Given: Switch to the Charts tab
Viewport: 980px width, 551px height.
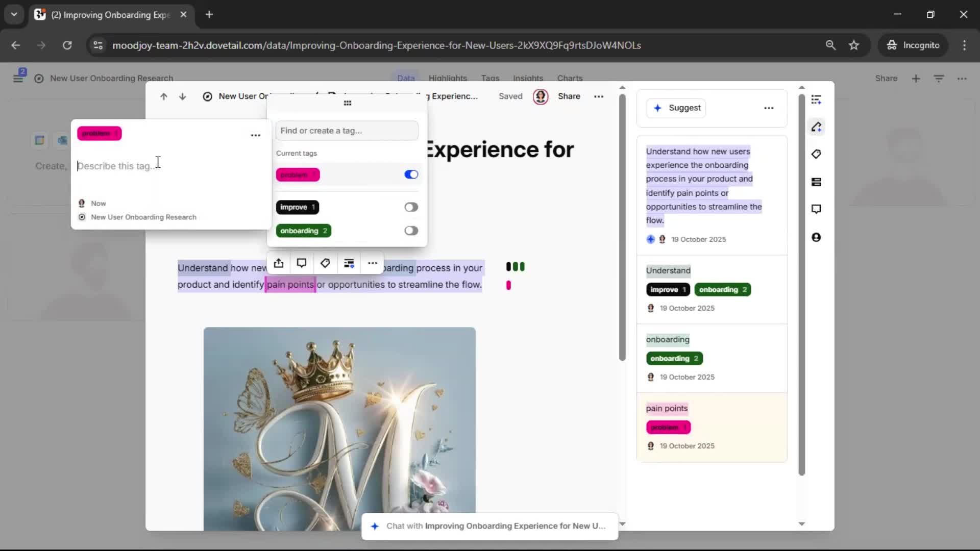Looking at the screenshot, I should pos(570,78).
